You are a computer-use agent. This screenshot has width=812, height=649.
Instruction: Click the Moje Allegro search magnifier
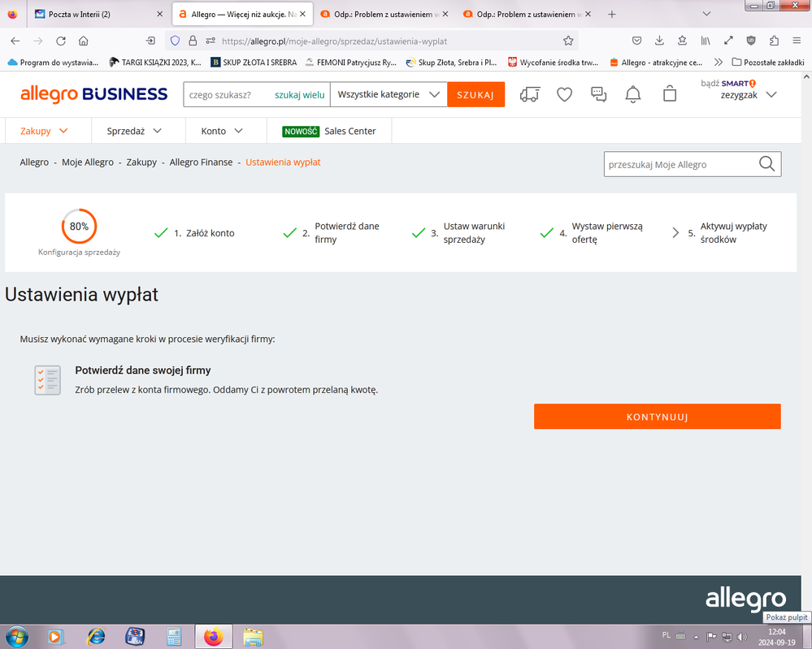point(766,164)
